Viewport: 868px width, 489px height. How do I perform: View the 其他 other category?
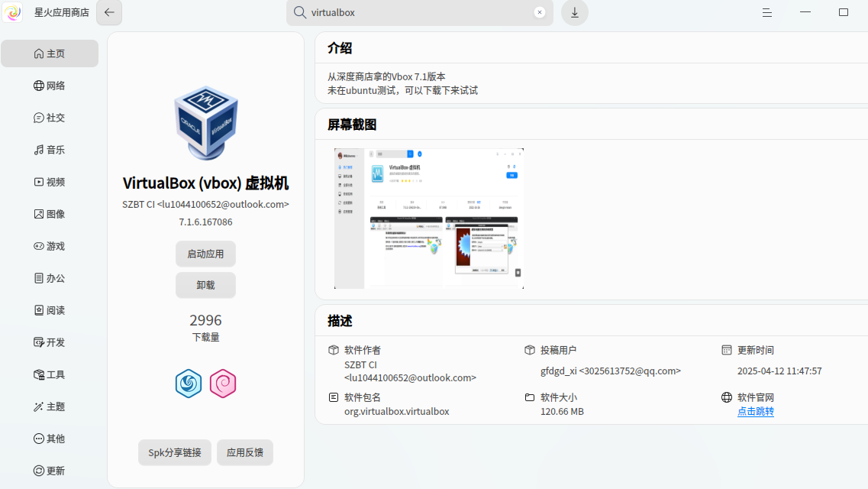[50, 439]
